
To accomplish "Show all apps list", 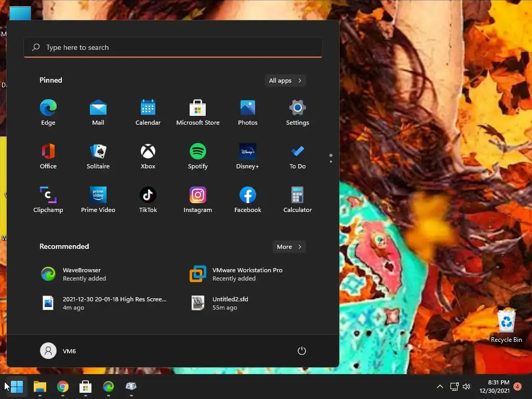I will (x=285, y=81).
